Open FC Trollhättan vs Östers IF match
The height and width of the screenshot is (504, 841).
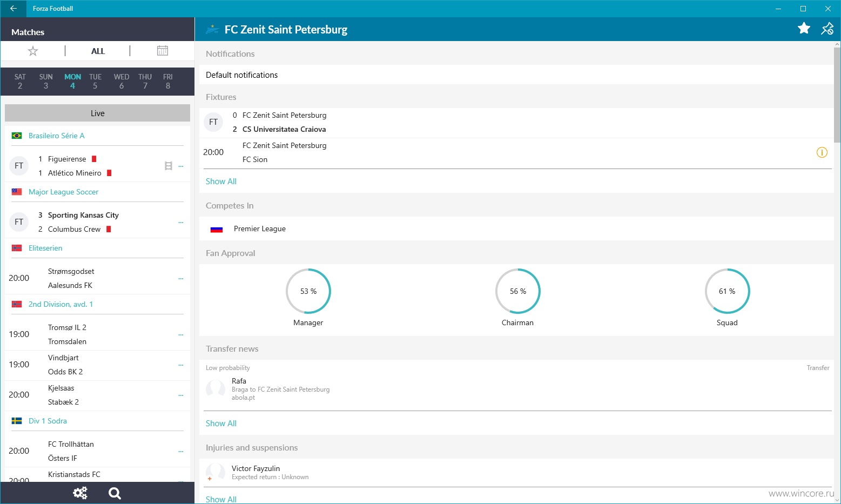tap(97, 451)
